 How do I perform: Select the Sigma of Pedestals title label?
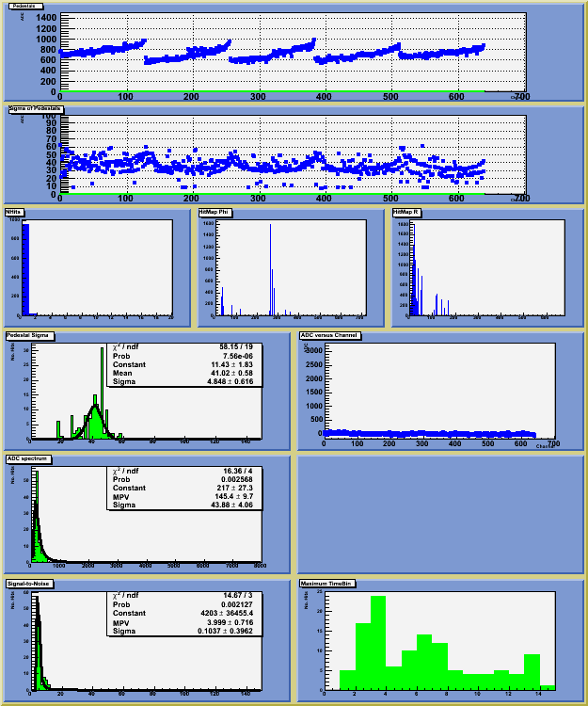coord(36,108)
